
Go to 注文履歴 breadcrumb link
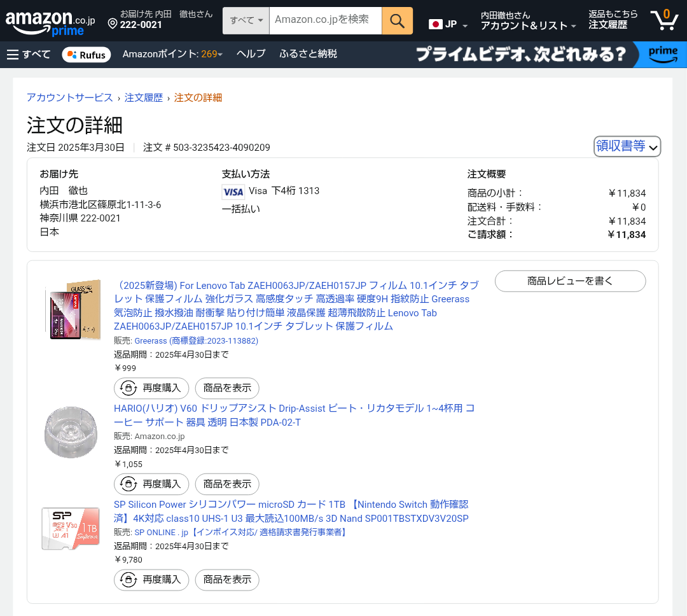click(x=144, y=98)
